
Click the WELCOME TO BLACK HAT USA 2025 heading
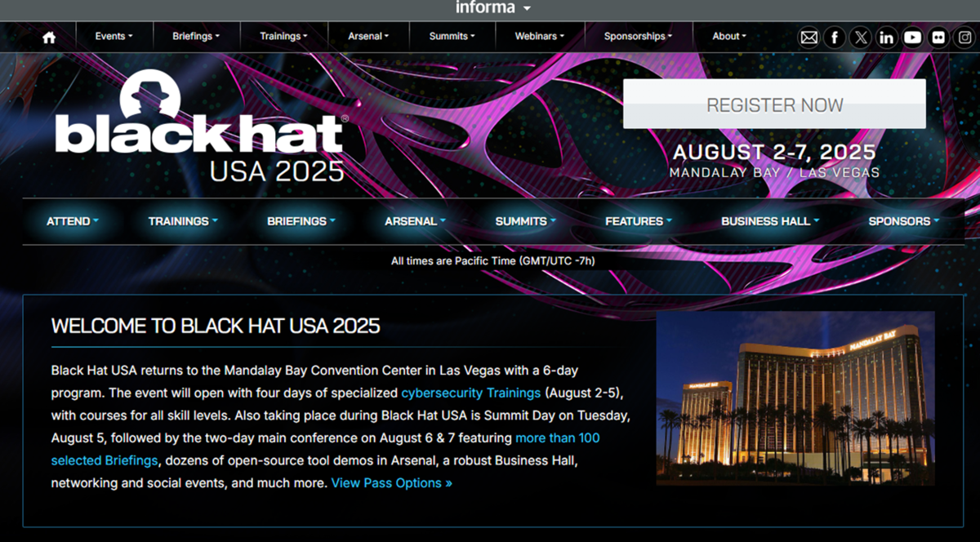coord(216,326)
